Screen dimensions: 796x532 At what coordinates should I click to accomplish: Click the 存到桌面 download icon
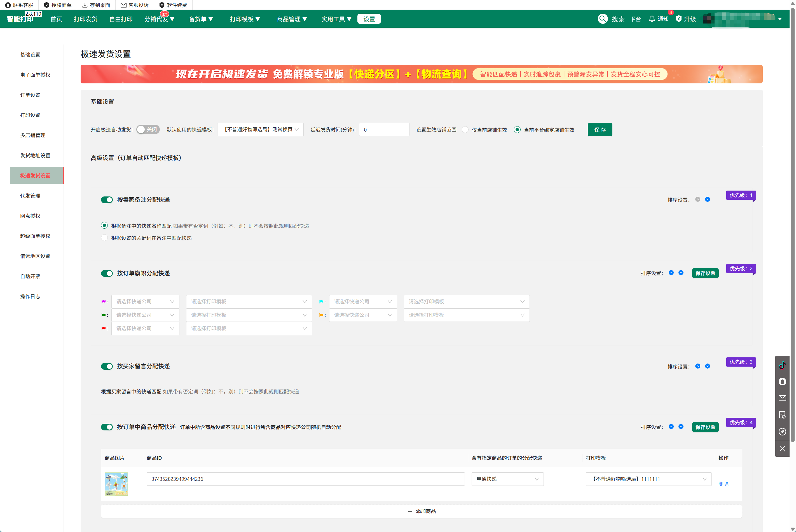[x=85, y=5]
